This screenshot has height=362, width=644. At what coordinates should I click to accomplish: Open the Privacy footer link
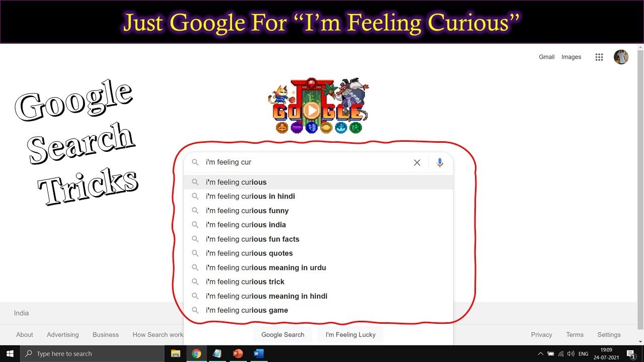pos(541,334)
